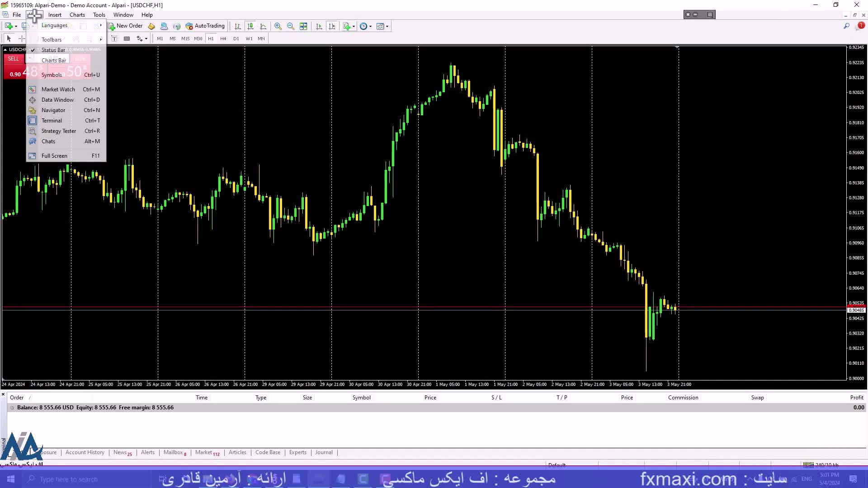Viewport: 868px width, 488px height.
Task: Click the Windows taskbar search box
Action: [x=68, y=479]
